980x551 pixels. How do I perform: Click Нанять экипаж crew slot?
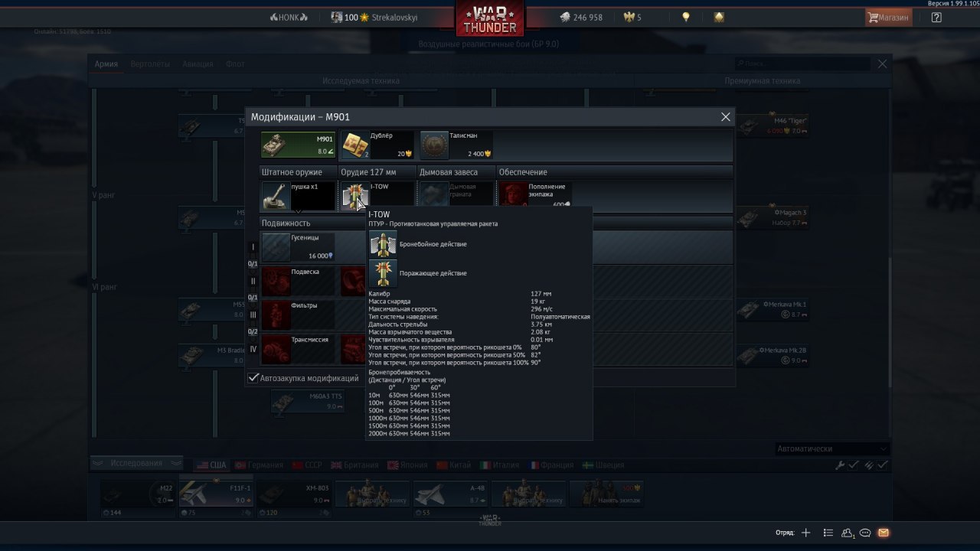pos(607,494)
